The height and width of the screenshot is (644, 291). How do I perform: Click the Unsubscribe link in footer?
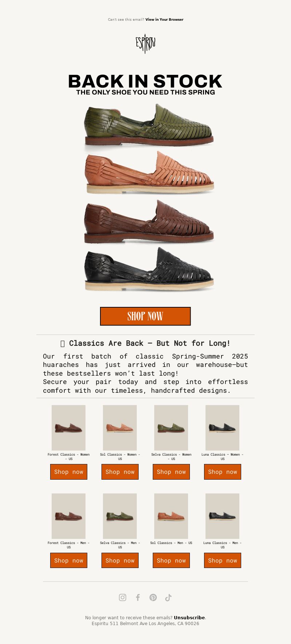coord(189,617)
